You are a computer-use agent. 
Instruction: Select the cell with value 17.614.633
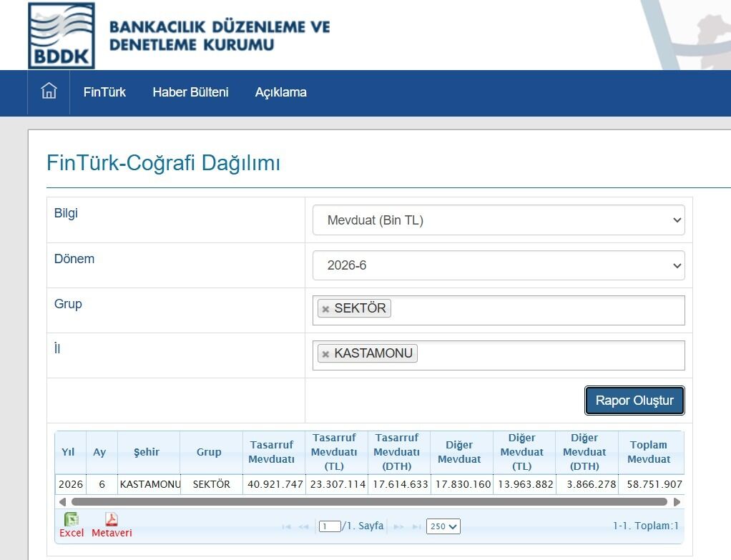[400, 484]
